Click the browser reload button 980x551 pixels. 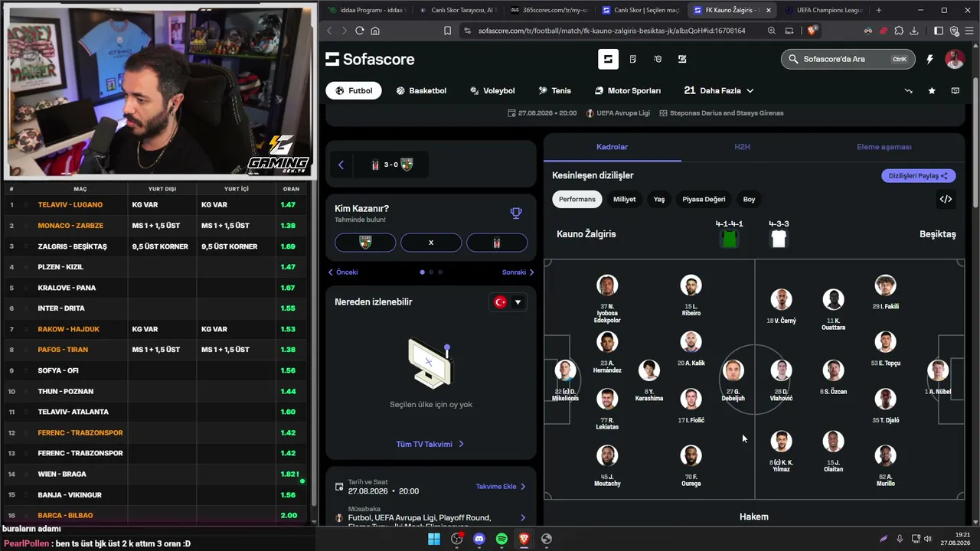point(359,31)
